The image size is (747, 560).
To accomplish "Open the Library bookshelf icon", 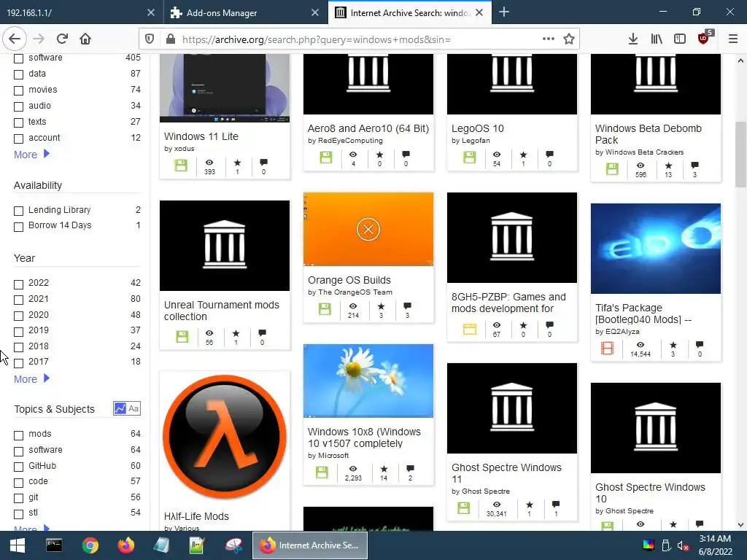I will tap(657, 39).
